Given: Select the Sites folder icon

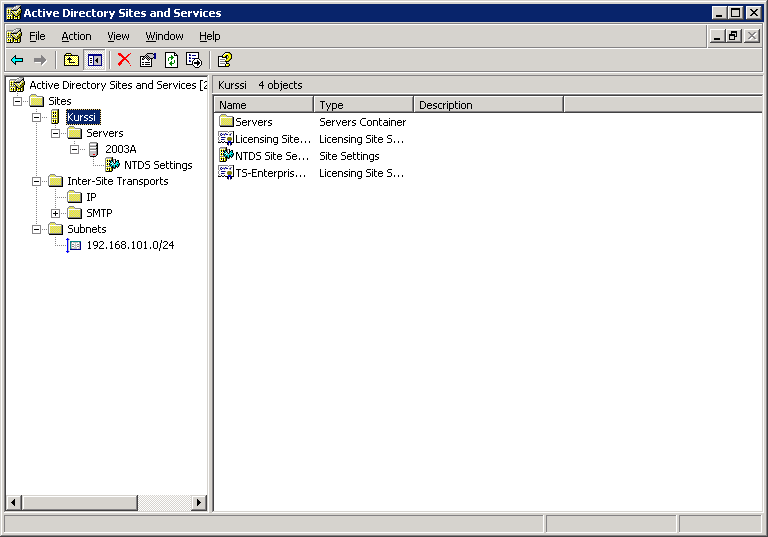Looking at the screenshot, I should [x=36, y=101].
